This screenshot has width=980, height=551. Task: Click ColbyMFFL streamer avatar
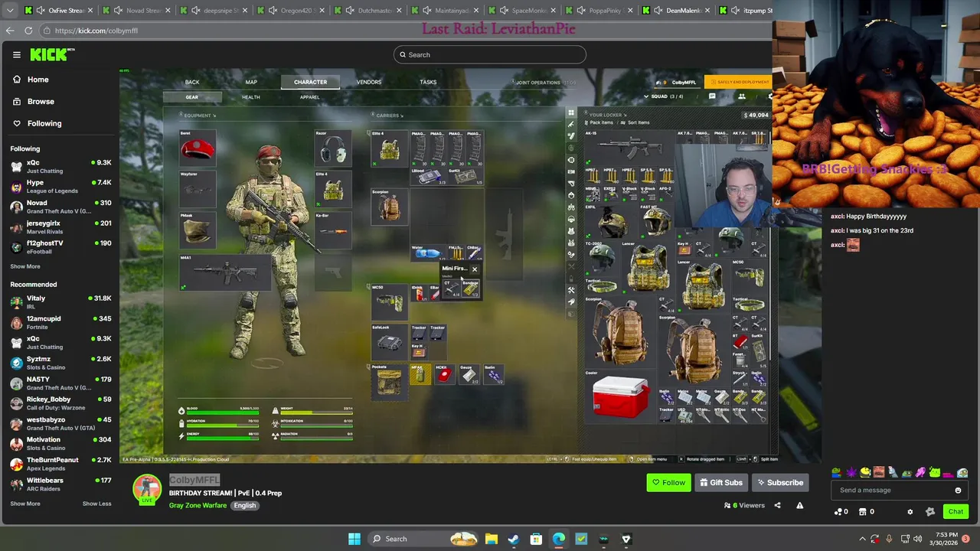tap(147, 490)
